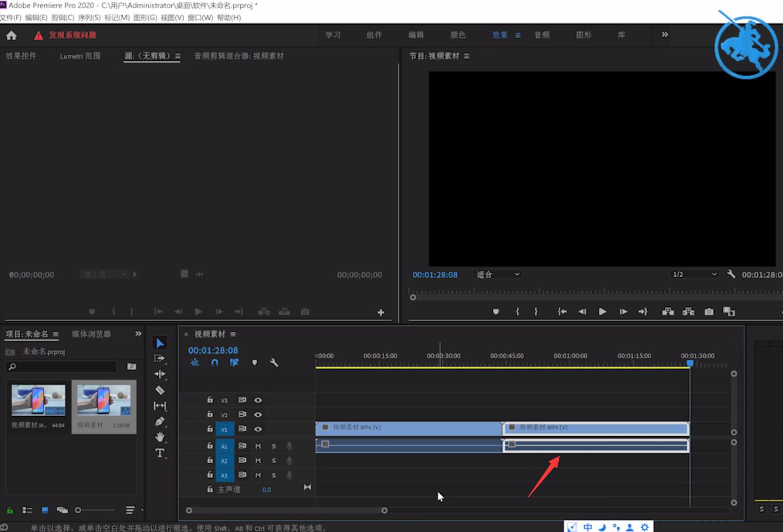Open the system issue warning

pos(65,35)
